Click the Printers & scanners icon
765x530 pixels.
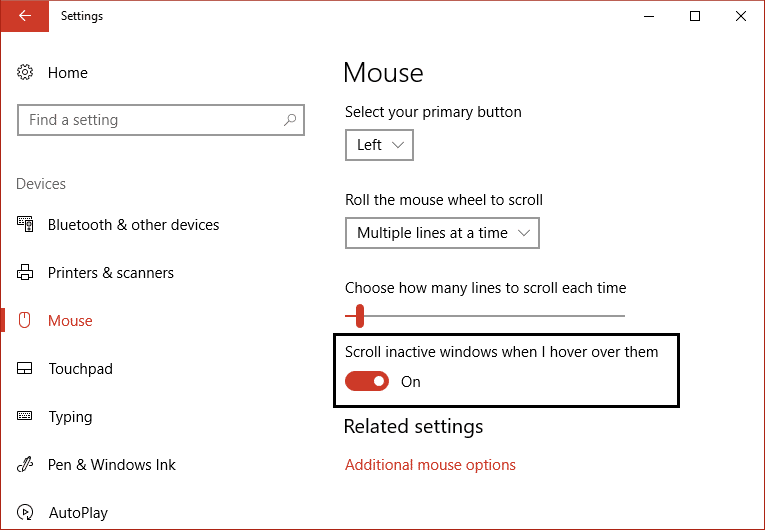26,273
